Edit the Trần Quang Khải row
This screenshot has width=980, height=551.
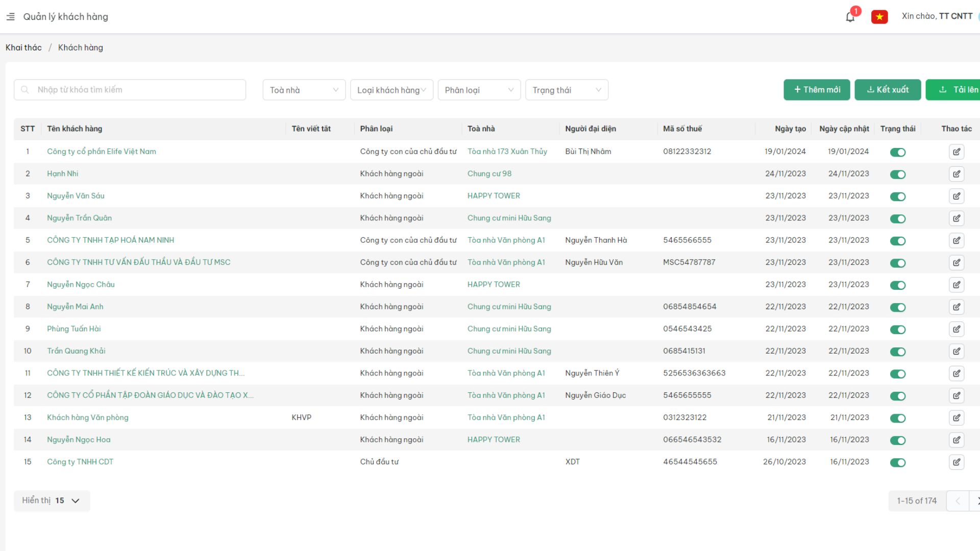(x=957, y=352)
